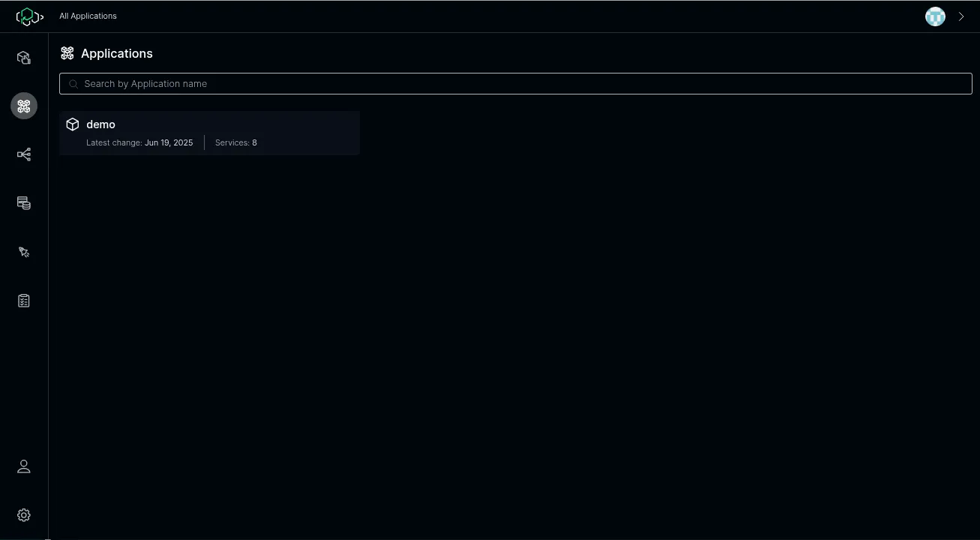Open the checklist clipboard sidebar icon
The image size is (980, 540).
click(x=24, y=301)
